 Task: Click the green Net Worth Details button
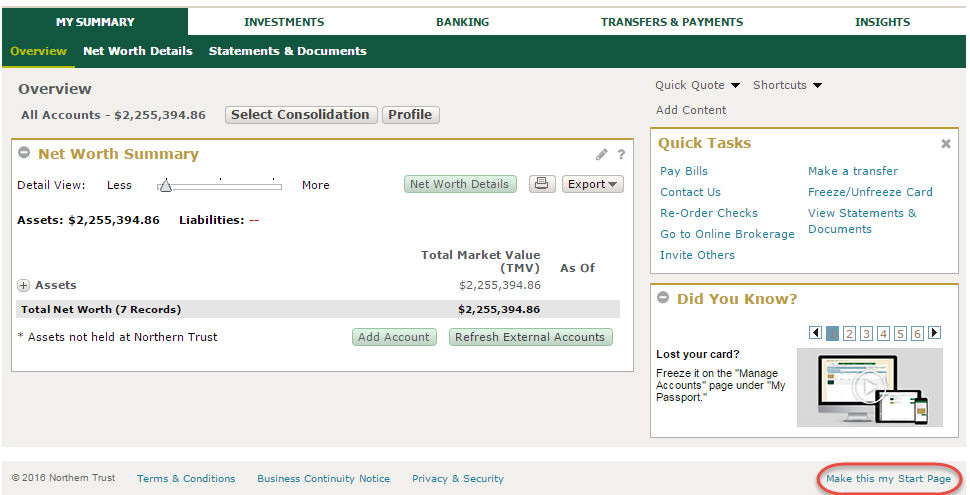coord(460,184)
